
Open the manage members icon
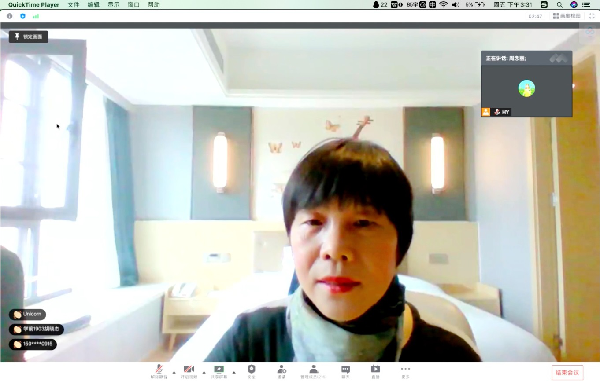tap(313, 371)
